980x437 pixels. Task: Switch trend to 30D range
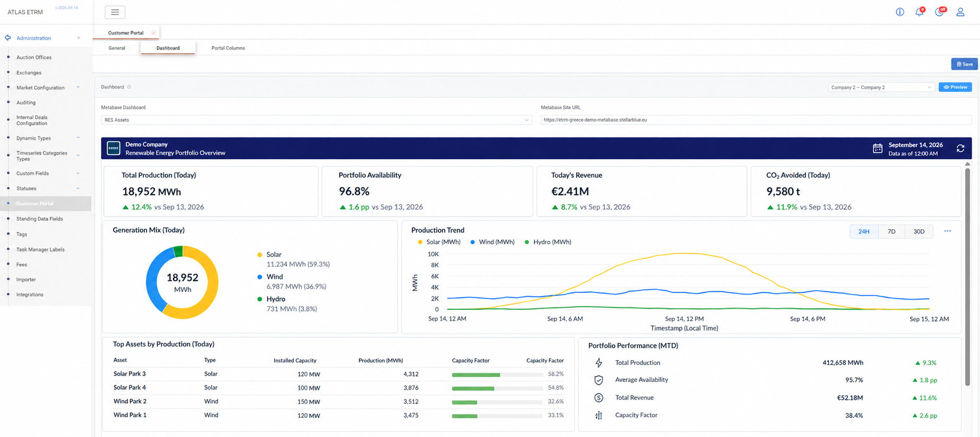coord(919,231)
